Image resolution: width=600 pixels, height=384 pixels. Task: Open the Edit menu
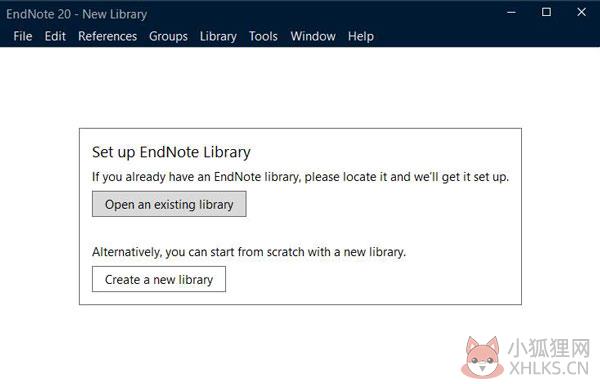coord(55,36)
